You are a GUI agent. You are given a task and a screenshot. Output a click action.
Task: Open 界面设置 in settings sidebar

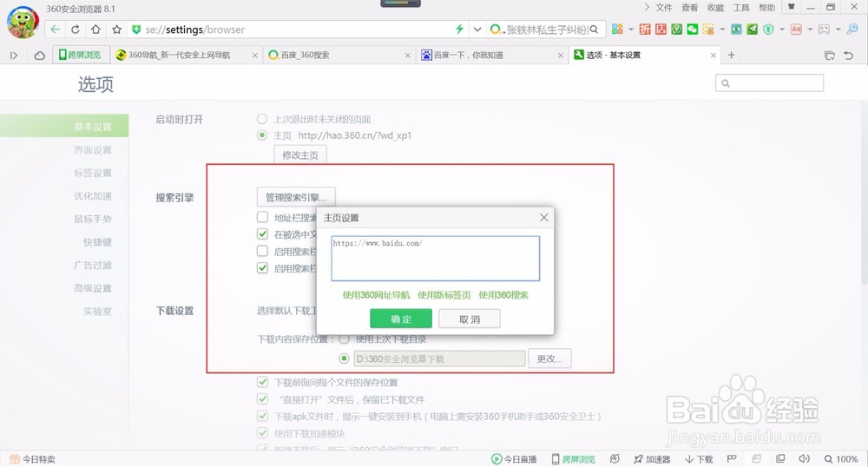point(93,150)
